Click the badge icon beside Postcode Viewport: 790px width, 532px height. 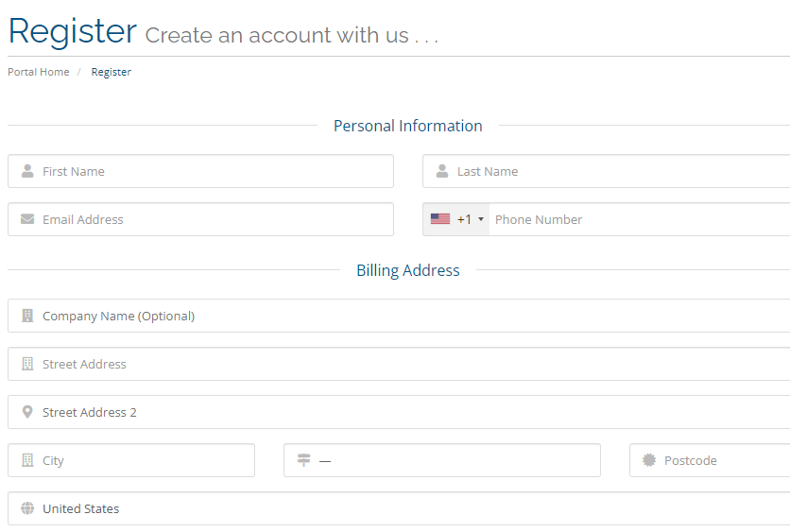649,460
